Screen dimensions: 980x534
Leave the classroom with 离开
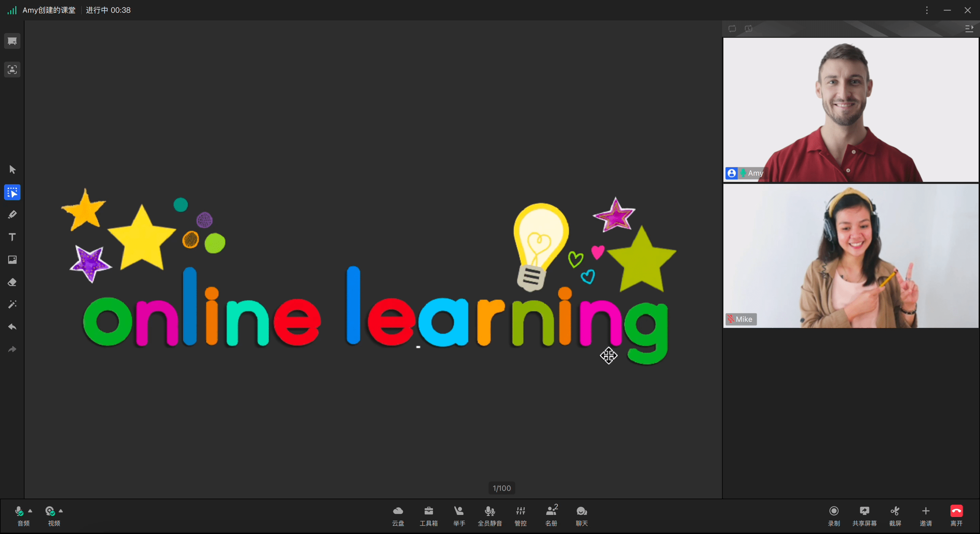[x=957, y=516]
